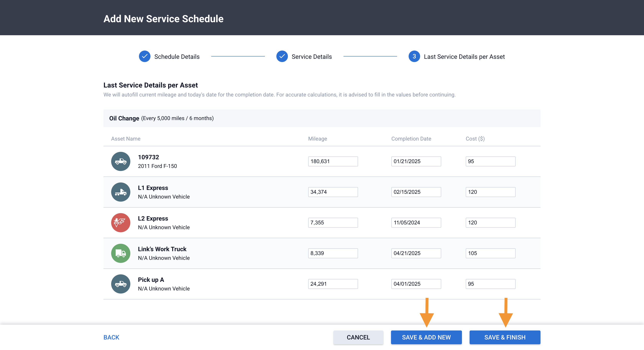Cancel the new service schedule
The width and height of the screenshot is (644, 350).
point(358,337)
